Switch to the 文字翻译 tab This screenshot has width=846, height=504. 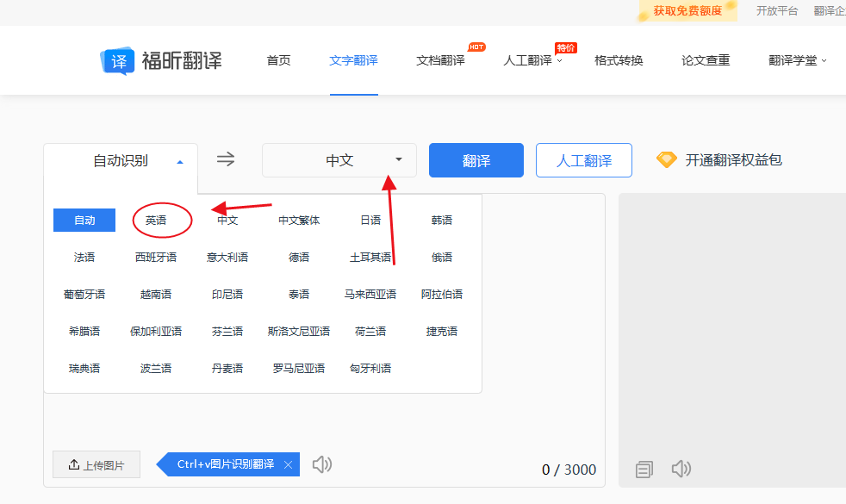pos(353,61)
